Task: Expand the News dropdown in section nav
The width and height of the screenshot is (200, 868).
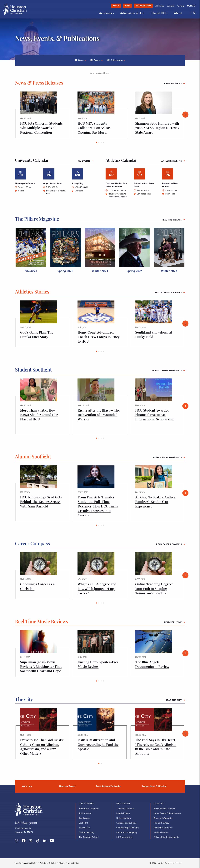Action: [80, 60]
